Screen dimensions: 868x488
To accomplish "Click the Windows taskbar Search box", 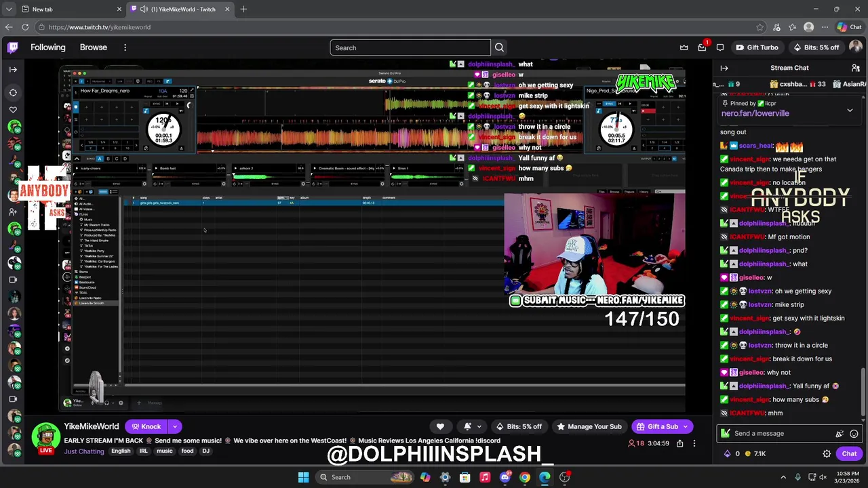I will pos(366,477).
